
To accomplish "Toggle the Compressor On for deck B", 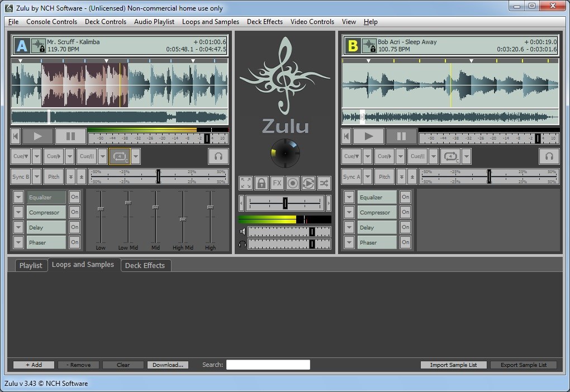I will 405,212.
